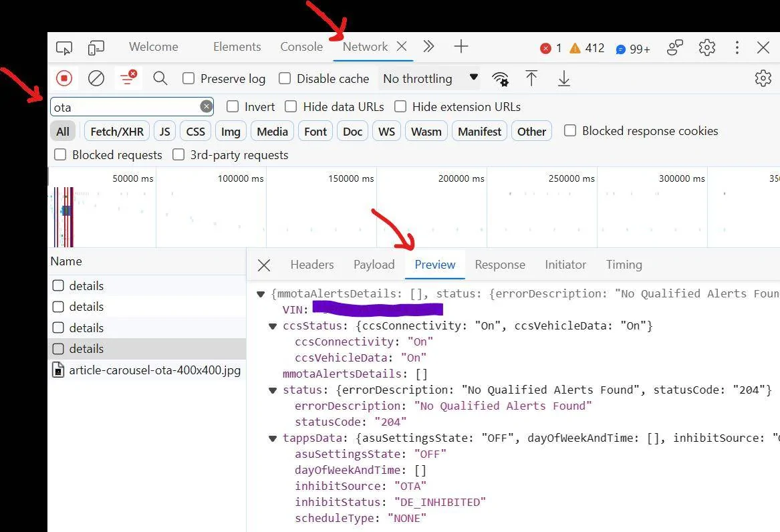Open the Response tab

tap(500, 265)
